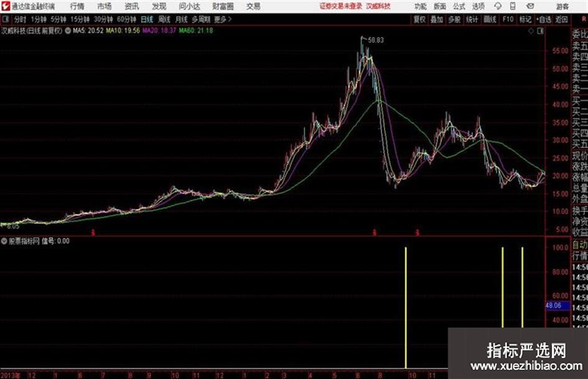This screenshot has height=379, width=588.
Task: Open the 发现 menu
Action: [159, 6]
